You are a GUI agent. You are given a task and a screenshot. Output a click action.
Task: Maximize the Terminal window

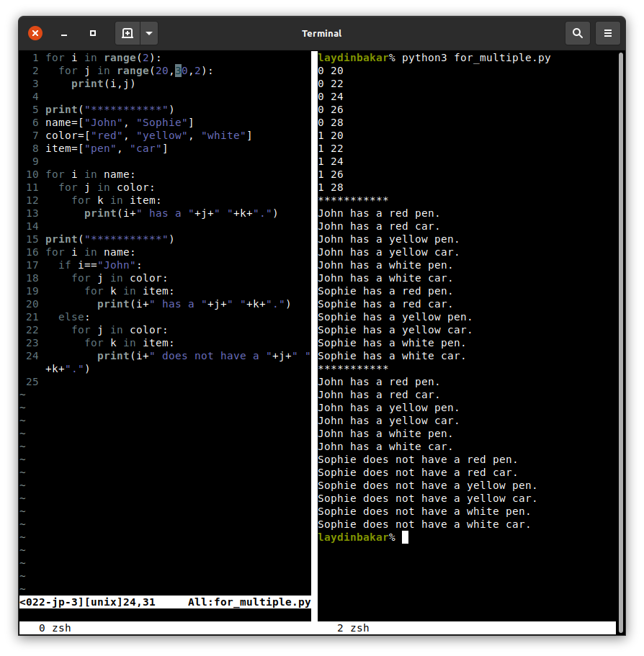point(93,33)
